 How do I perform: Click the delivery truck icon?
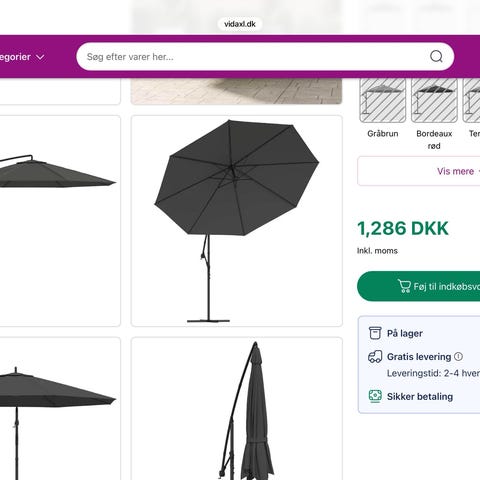tap(375, 356)
